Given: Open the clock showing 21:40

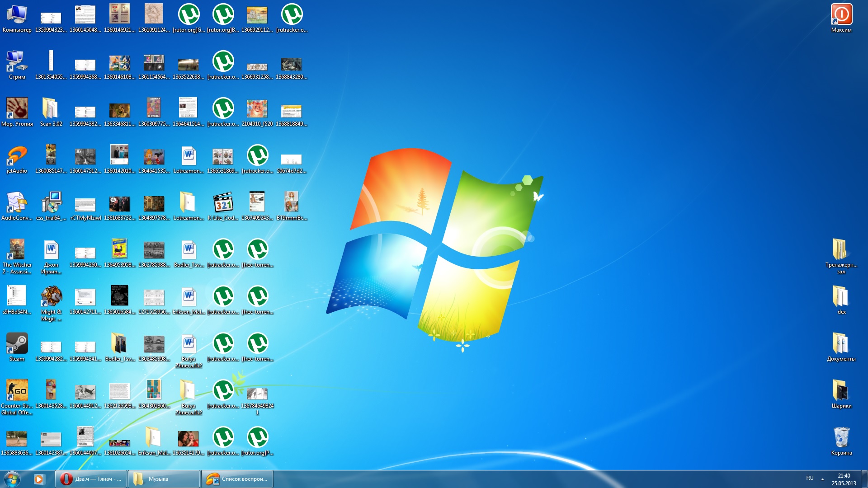Looking at the screenshot, I should 844,479.
